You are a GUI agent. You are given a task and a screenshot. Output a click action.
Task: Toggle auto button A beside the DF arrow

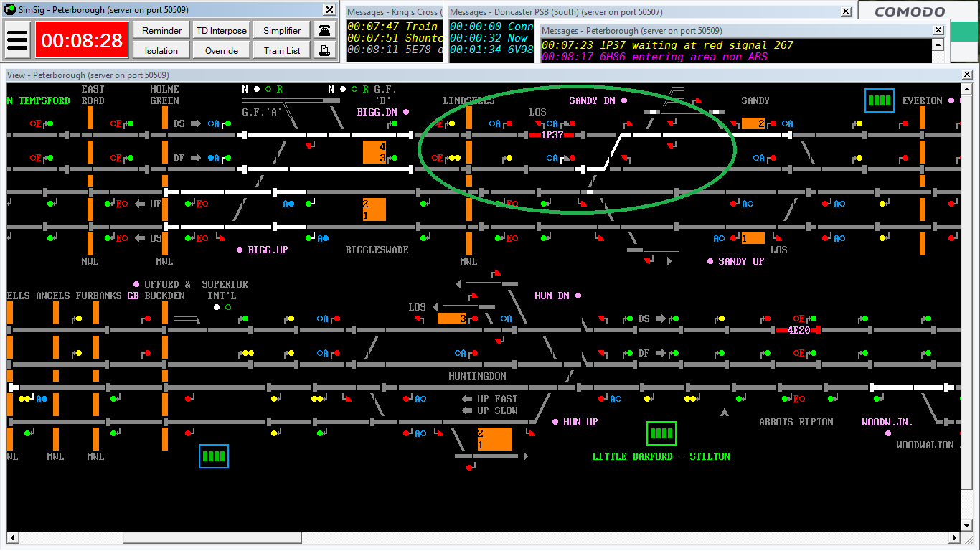click(x=213, y=158)
